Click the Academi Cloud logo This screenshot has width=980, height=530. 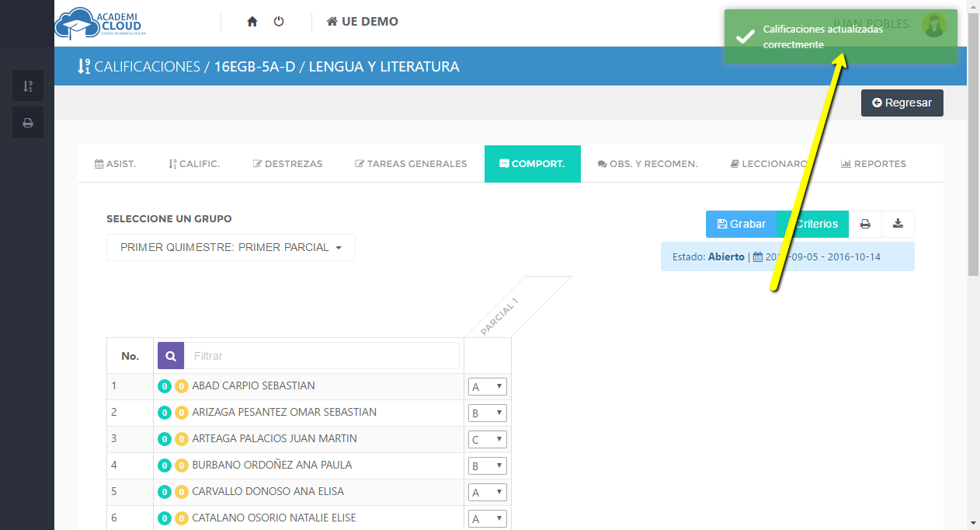click(101, 23)
